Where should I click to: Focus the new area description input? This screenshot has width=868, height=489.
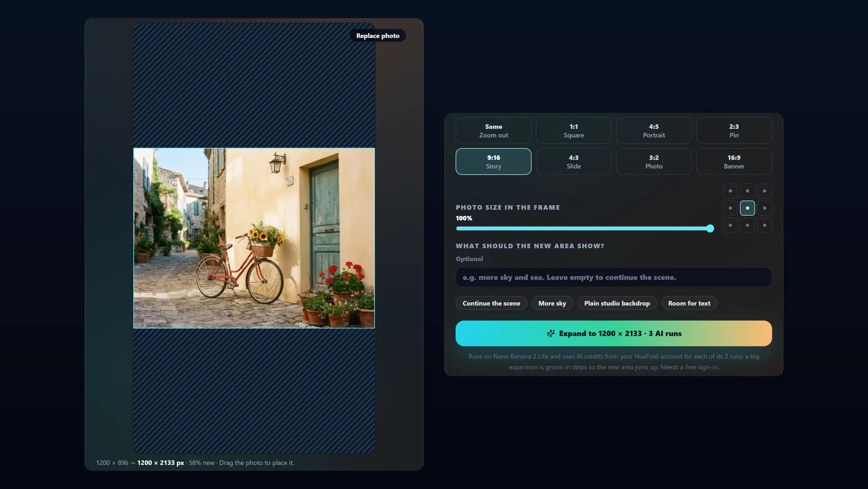click(614, 277)
